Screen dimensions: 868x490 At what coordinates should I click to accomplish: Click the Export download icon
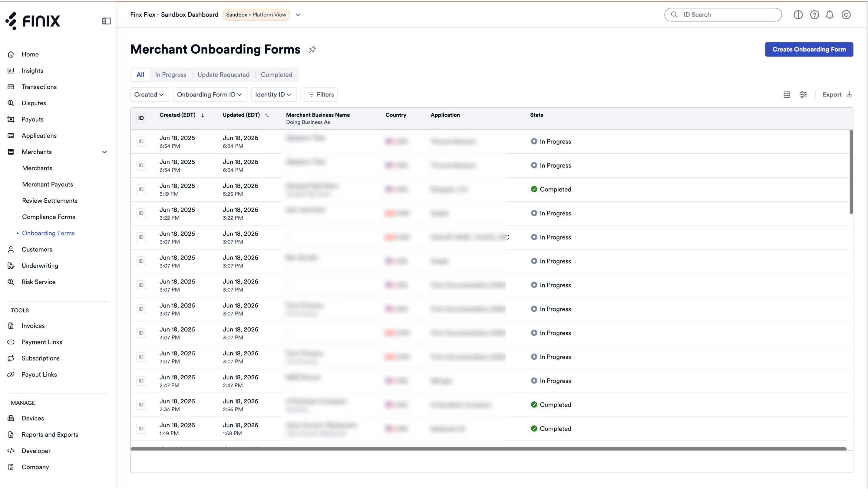point(850,95)
